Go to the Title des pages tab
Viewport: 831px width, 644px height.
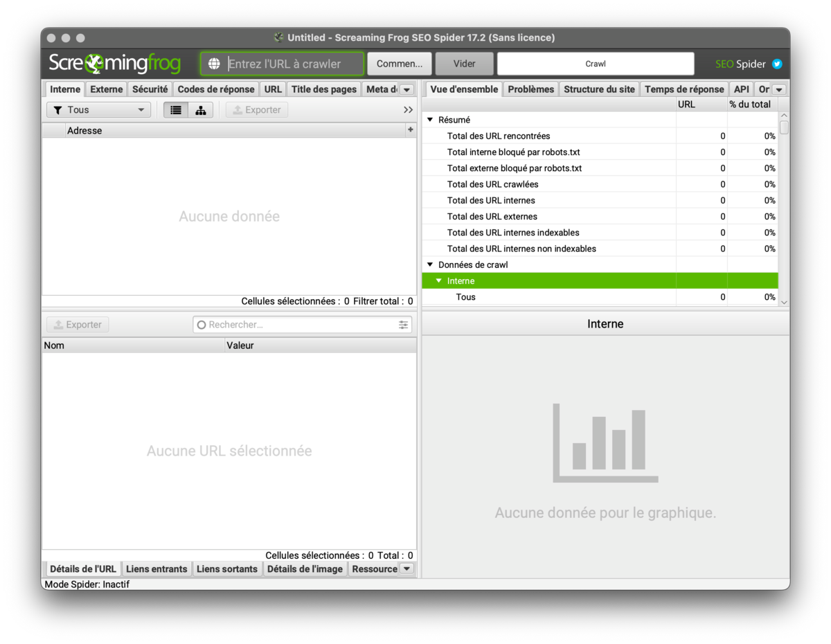click(324, 89)
